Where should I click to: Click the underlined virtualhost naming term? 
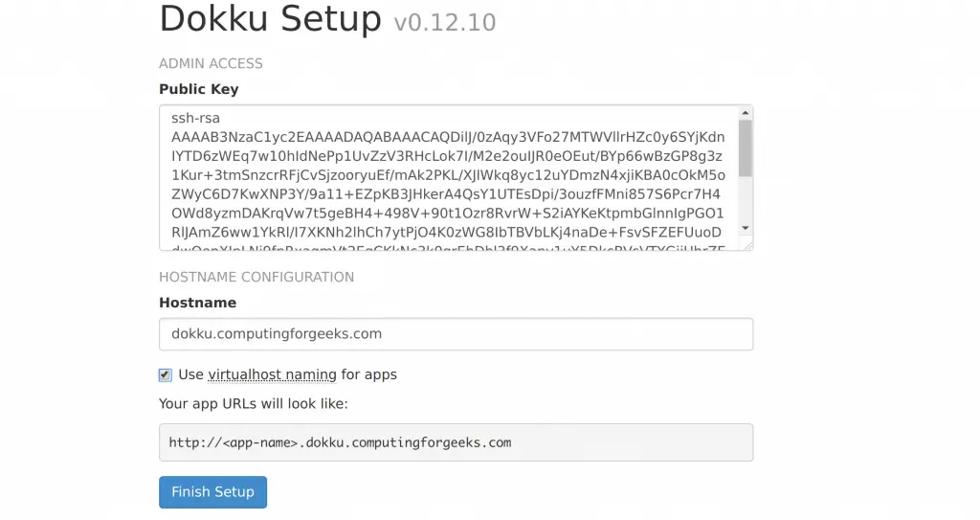[x=272, y=374]
